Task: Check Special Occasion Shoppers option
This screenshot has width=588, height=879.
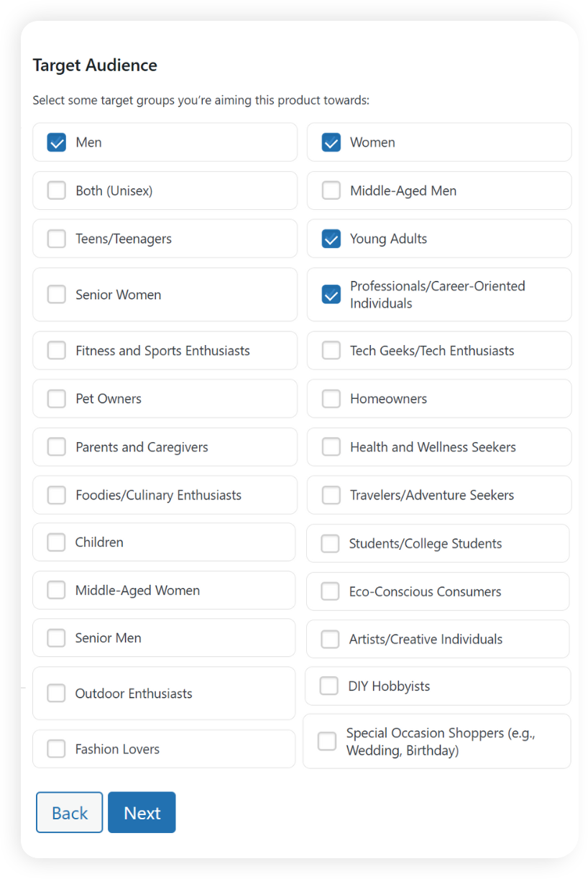Action: [326, 741]
